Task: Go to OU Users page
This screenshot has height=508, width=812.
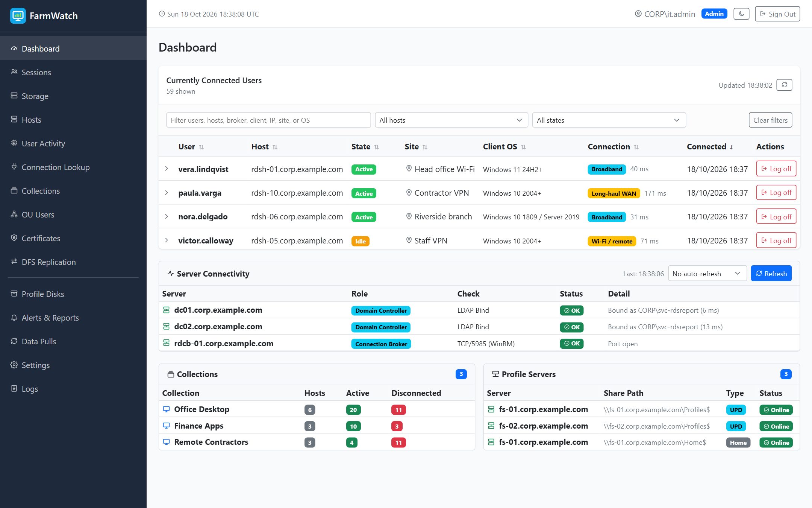Action: (x=73, y=214)
